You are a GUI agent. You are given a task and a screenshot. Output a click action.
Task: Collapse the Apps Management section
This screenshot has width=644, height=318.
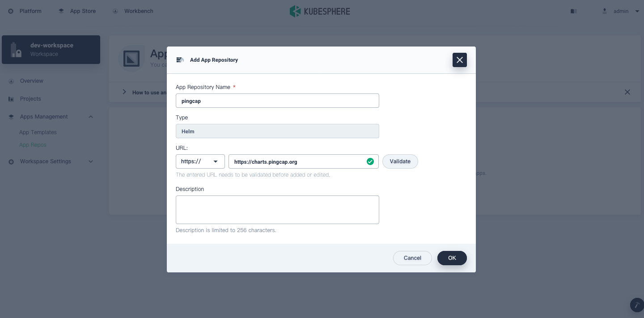(91, 116)
